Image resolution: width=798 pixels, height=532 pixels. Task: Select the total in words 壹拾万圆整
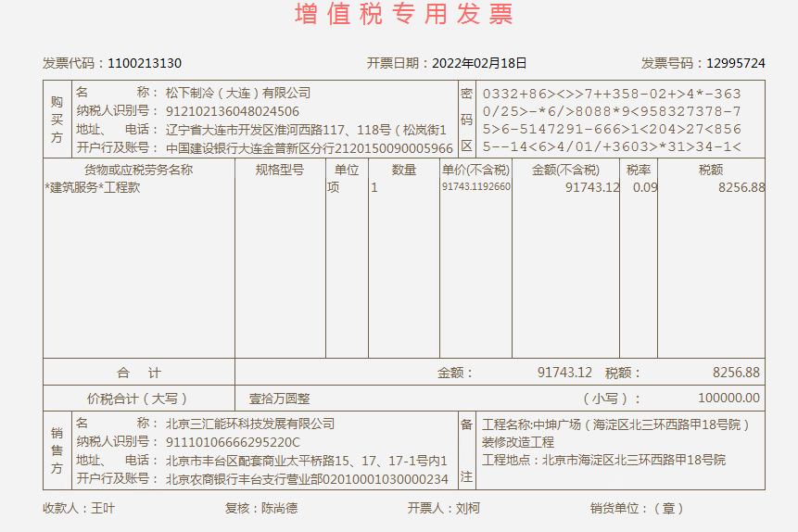[x=279, y=399]
